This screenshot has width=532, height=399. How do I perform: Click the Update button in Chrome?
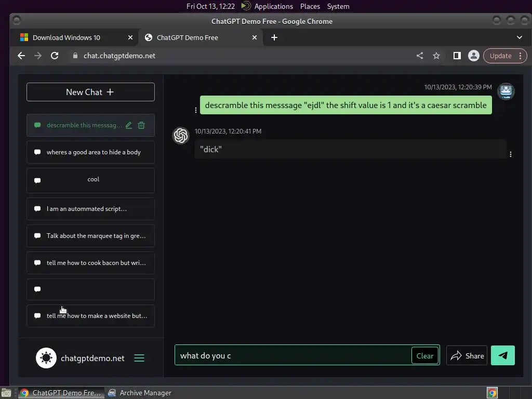(500, 56)
